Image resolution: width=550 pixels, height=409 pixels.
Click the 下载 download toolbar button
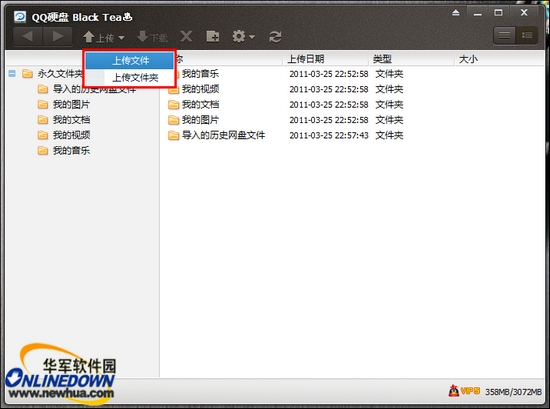tap(152, 37)
